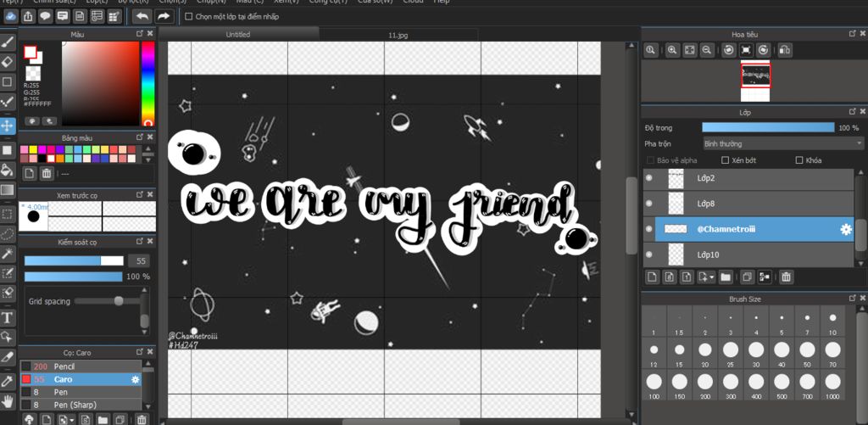The height and width of the screenshot is (425, 868).
Task: Click the hue spectrum bar
Action: coord(147,84)
